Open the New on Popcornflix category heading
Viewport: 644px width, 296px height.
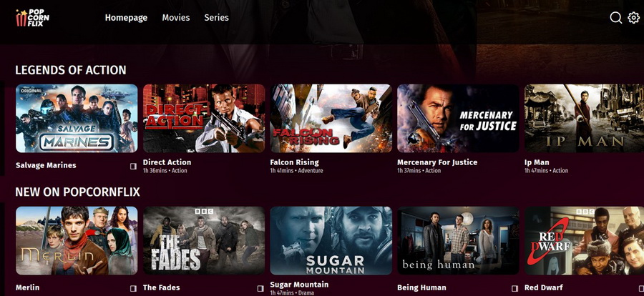77,192
